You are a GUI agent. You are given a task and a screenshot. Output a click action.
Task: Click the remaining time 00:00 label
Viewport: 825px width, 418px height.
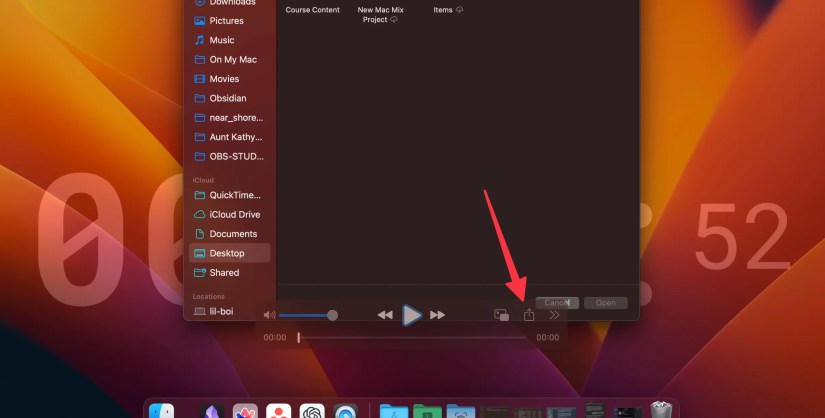click(x=548, y=337)
